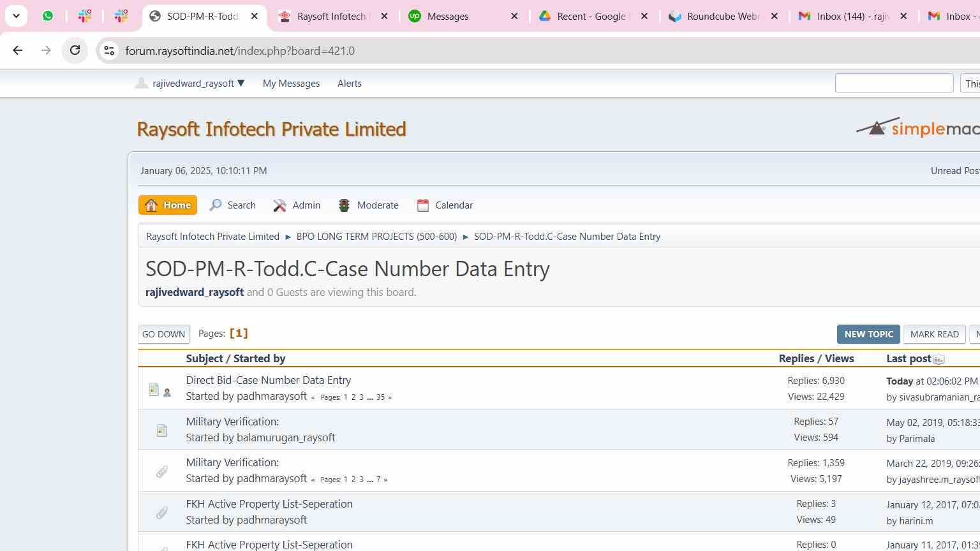
Task: Switch to the Inbox (144) Gmail tab
Action: pyautogui.click(x=854, y=16)
